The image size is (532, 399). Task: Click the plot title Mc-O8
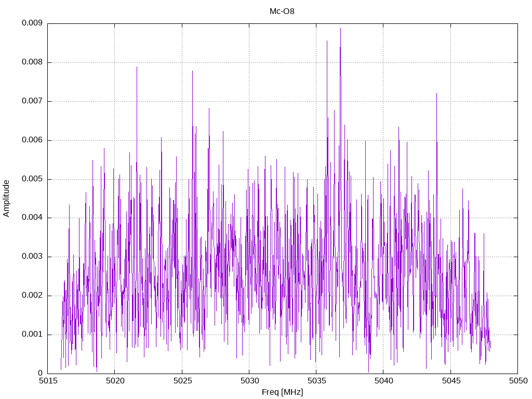click(x=282, y=11)
